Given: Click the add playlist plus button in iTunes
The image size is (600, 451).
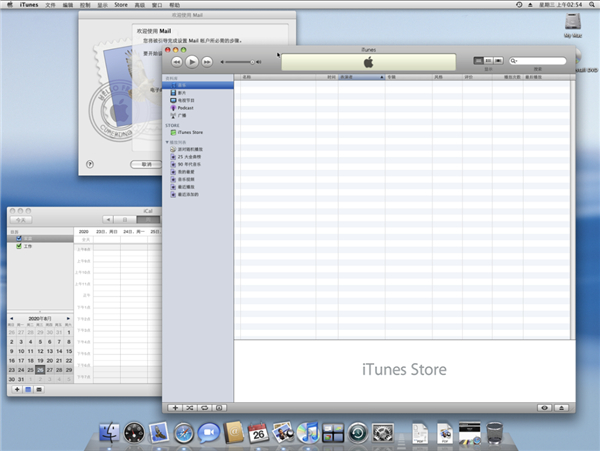Looking at the screenshot, I should 175,408.
